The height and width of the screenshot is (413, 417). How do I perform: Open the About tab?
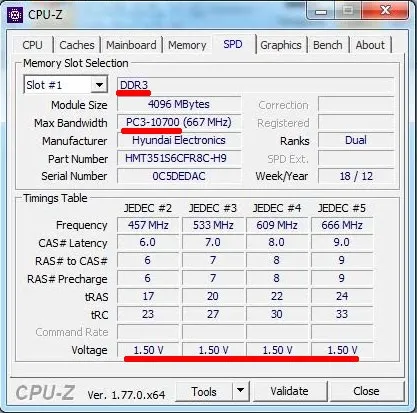[x=370, y=45]
